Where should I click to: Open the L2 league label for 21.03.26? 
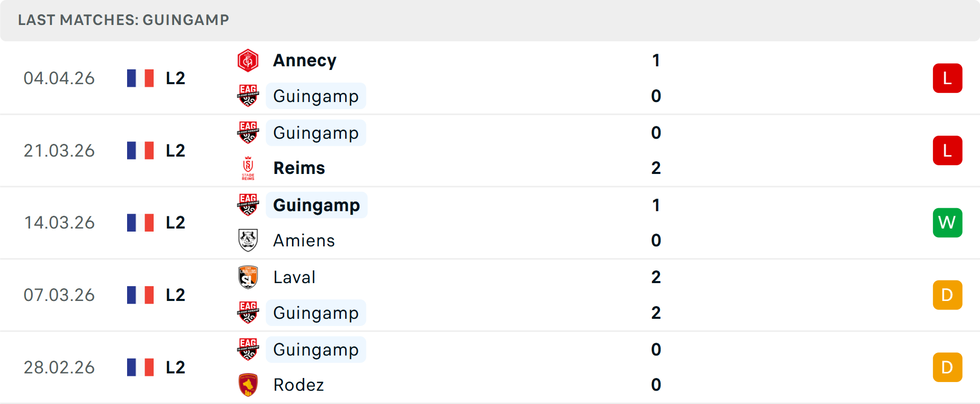coord(175,150)
